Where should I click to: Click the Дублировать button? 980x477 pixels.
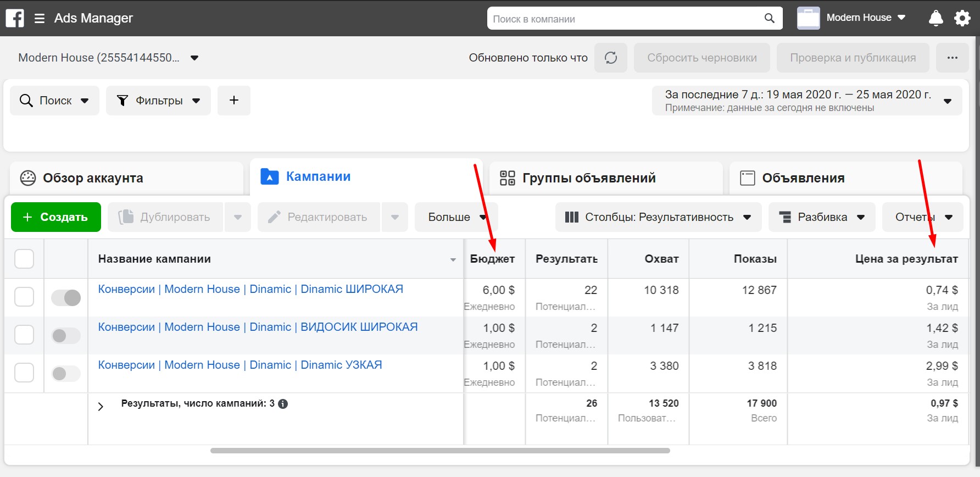pyautogui.click(x=165, y=217)
